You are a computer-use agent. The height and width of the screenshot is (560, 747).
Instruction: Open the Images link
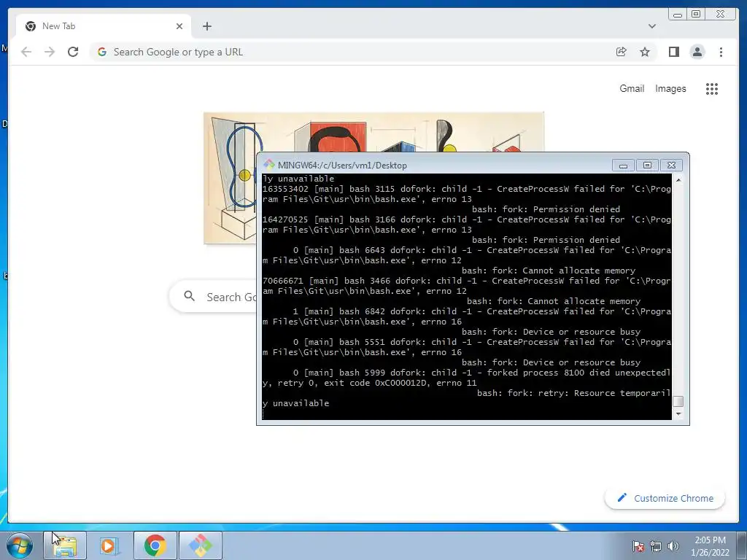(x=670, y=88)
